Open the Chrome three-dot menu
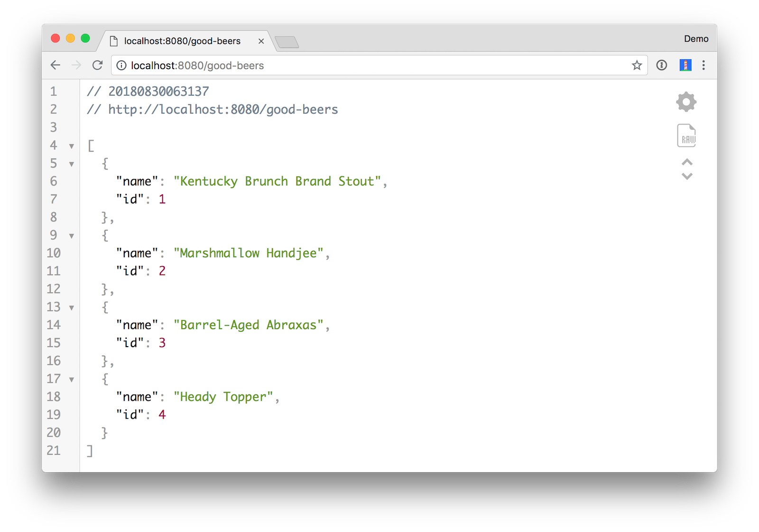Image resolution: width=759 pixels, height=532 pixels. [703, 65]
